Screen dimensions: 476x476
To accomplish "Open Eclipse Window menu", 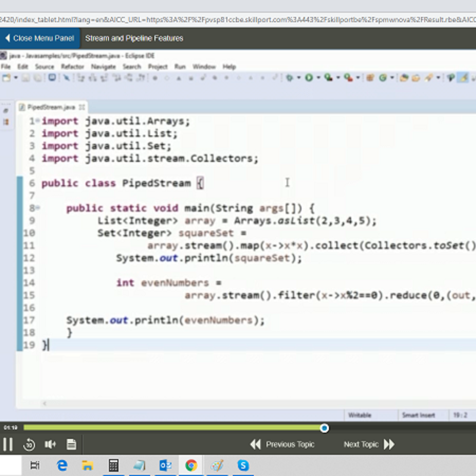I will [204, 67].
